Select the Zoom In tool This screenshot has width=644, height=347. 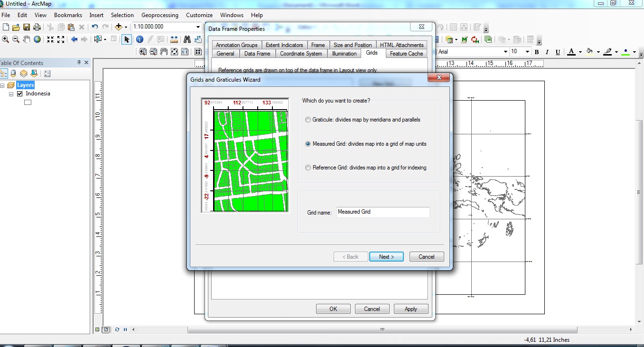tap(5, 39)
